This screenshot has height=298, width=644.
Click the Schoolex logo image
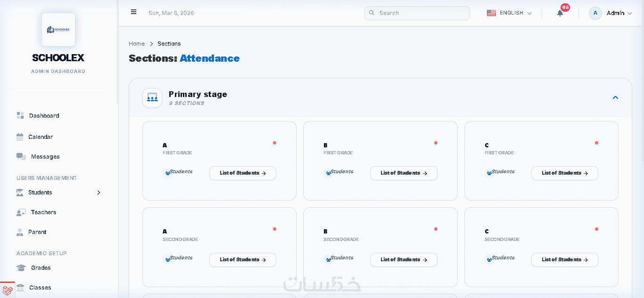[58, 30]
